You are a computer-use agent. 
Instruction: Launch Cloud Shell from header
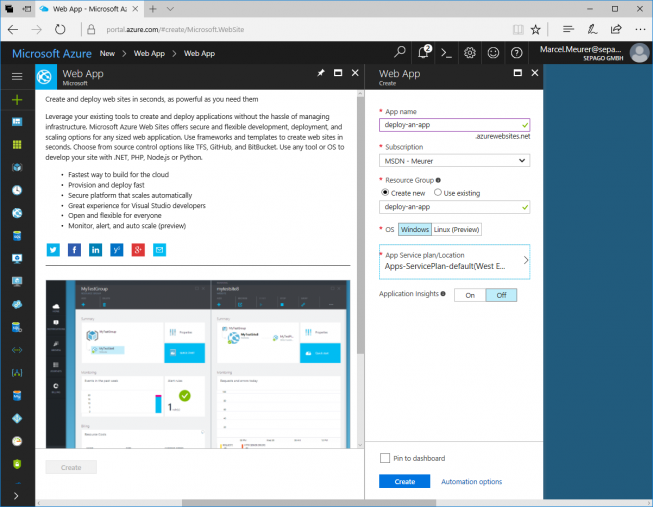[446, 53]
